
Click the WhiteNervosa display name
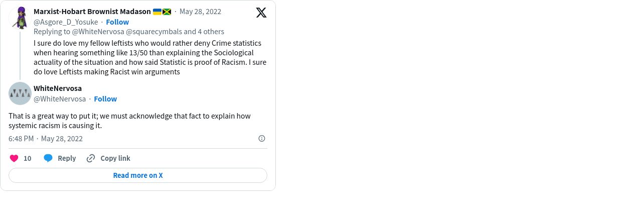[58, 88]
